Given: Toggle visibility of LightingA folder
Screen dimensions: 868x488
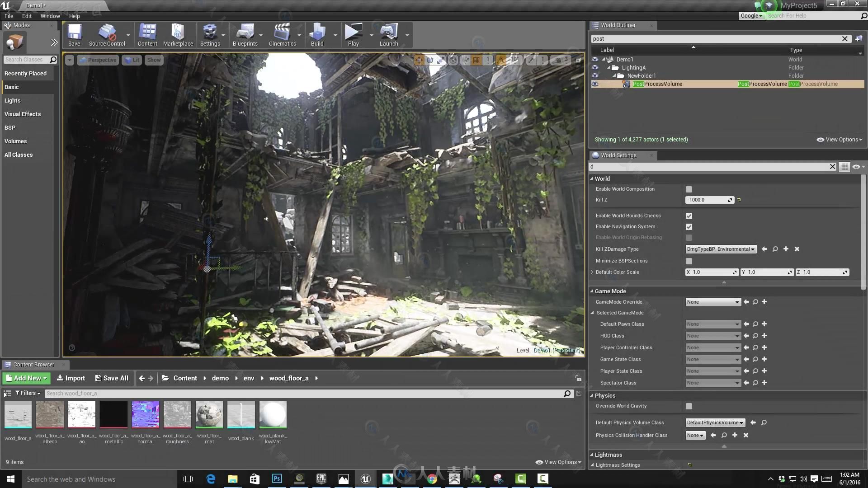Looking at the screenshot, I should [x=595, y=68].
